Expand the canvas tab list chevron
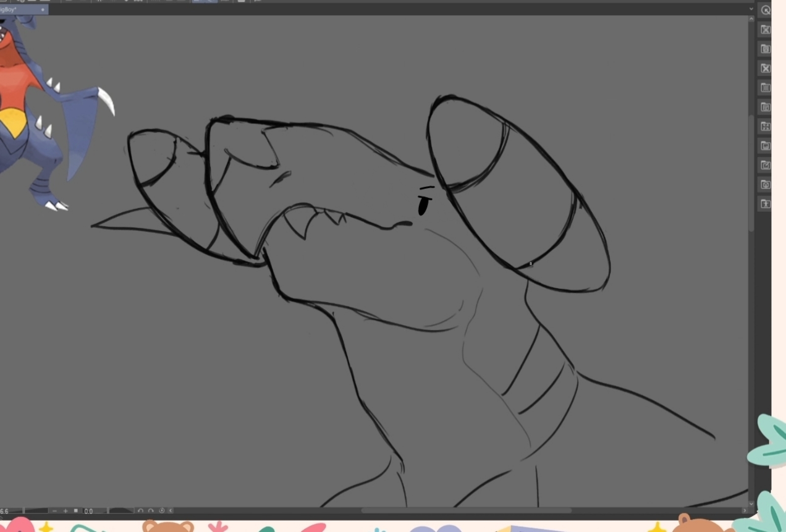Viewport: 786px width, 532px height. (x=751, y=9)
